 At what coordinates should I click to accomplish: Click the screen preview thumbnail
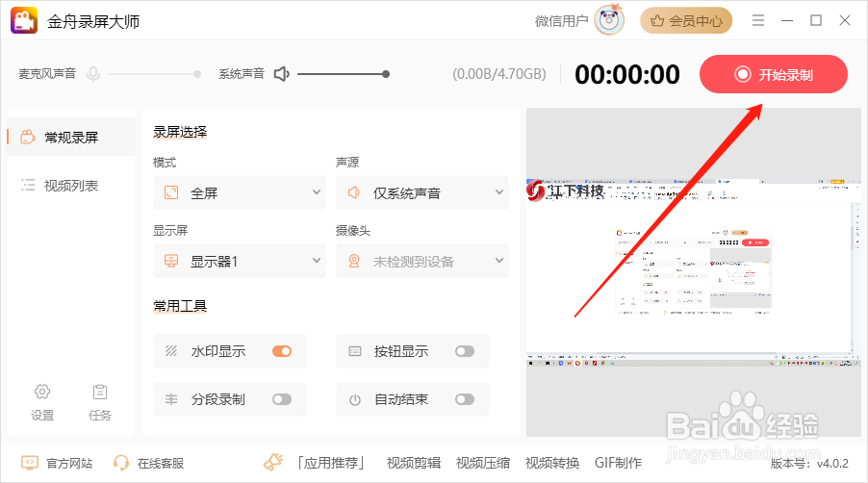coord(694,272)
